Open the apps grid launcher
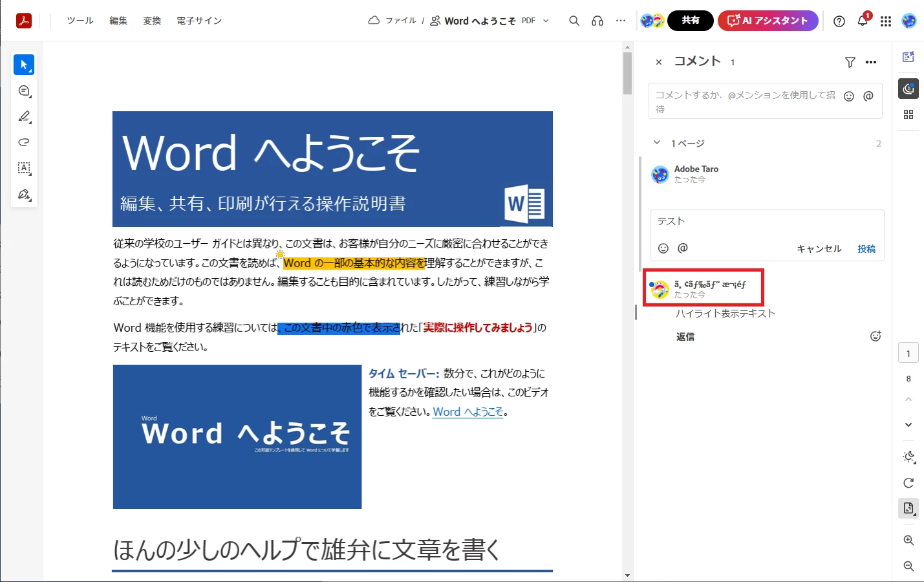 [x=886, y=21]
